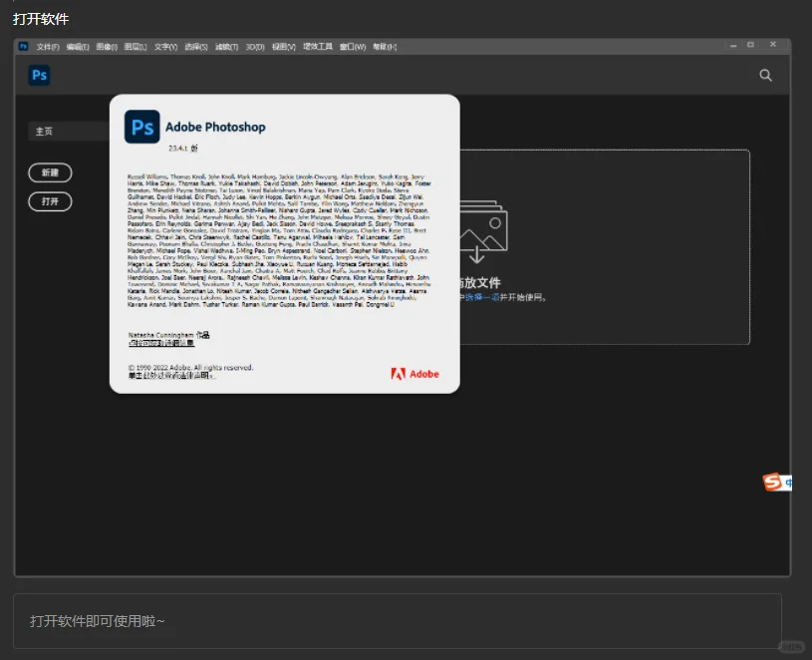Click the 打开软件即可使用啦~ caption text

pyautogui.click(x=98, y=621)
